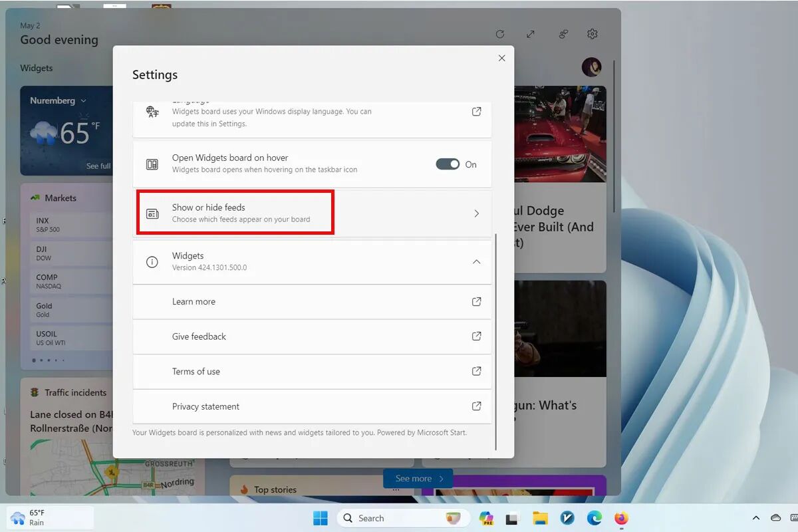Expand Widgets board to full view

tap(531, 34)
